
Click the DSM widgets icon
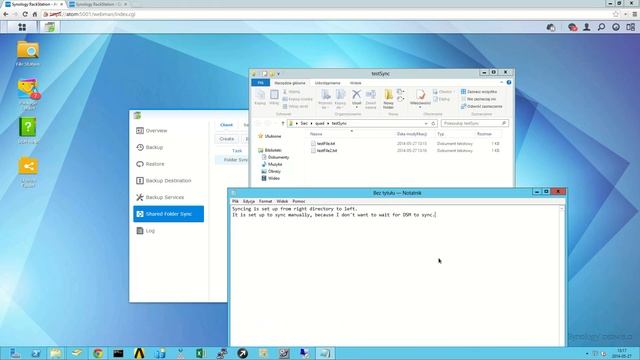(x=616, y=27)
